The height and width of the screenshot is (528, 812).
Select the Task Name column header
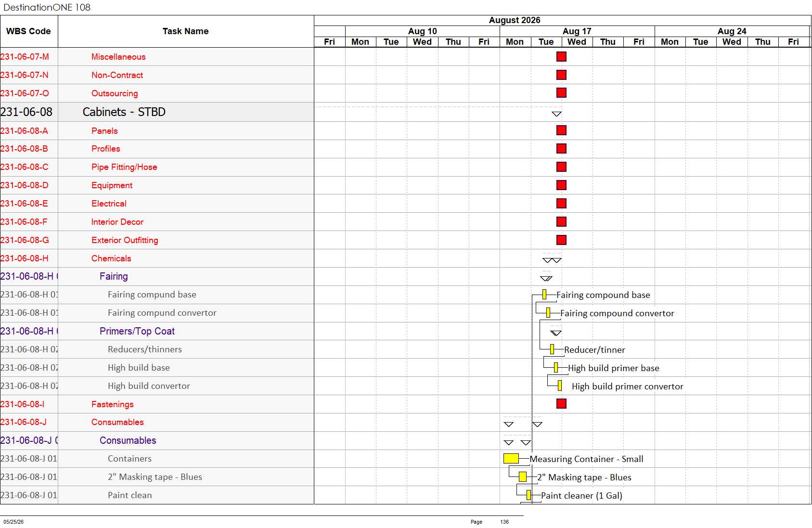pyautogui.click(x=186, y=31)
